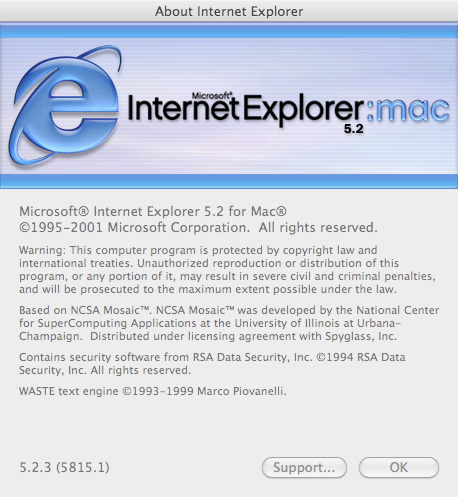Click the RSA Data Security paragraph
The image size is (458, 497).
(212, 364)
